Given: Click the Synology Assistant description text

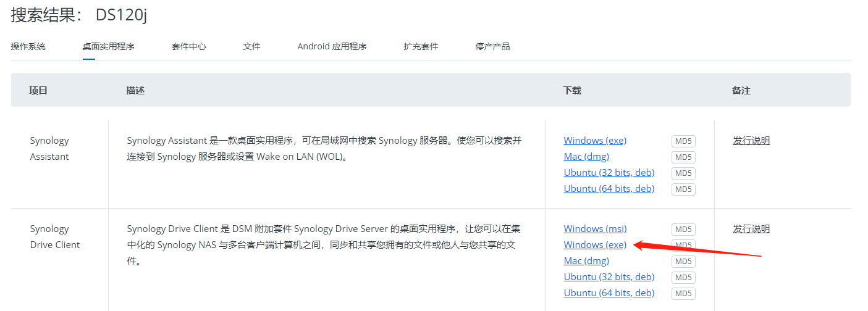Looking at the screenshot, I should (324, 149).
